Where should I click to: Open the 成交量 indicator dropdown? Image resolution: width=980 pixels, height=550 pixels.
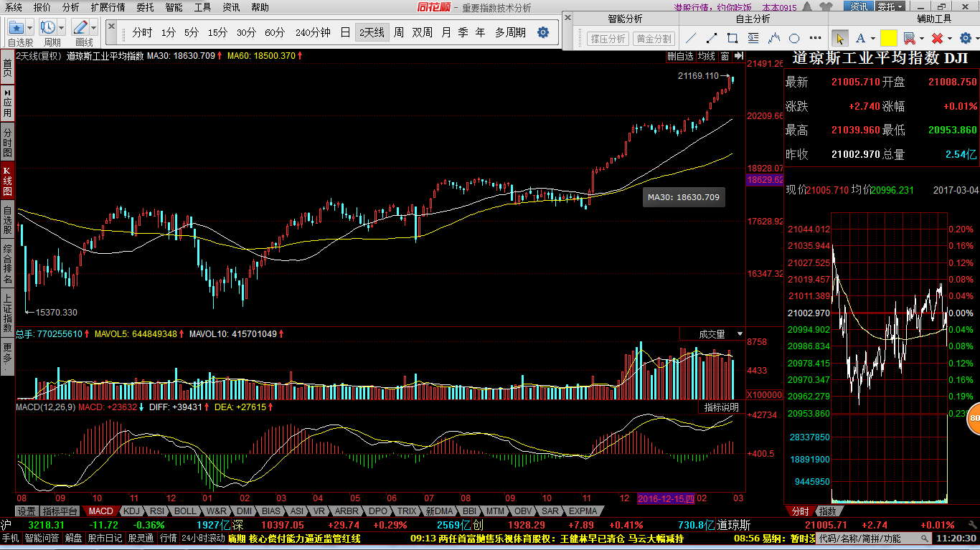740,334
